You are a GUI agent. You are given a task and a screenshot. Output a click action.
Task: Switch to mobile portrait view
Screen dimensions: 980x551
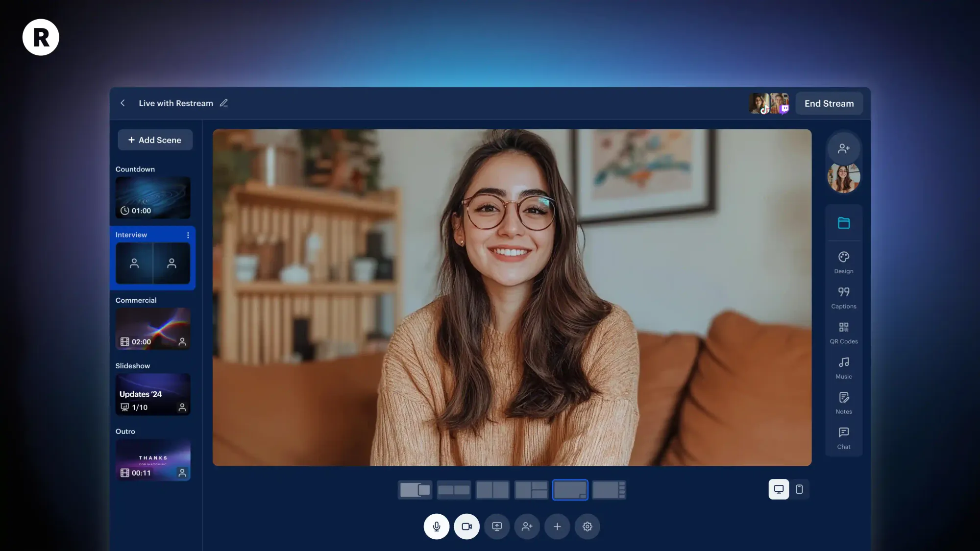(x=799, y=489)
